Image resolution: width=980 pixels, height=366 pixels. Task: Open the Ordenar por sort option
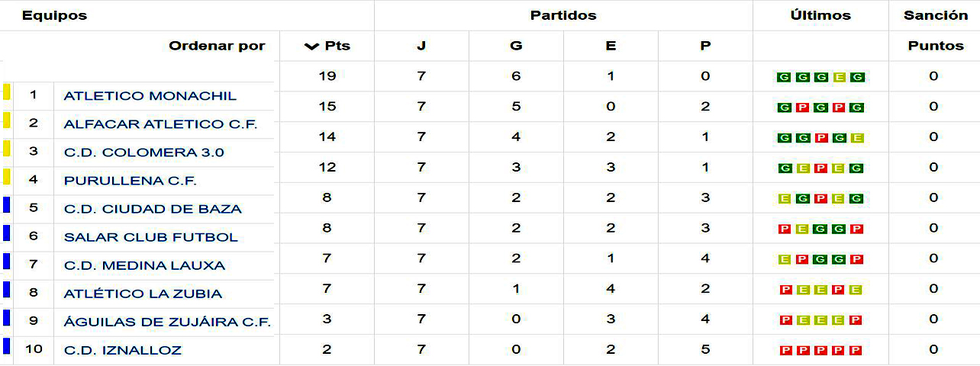(x=217, y=46)
